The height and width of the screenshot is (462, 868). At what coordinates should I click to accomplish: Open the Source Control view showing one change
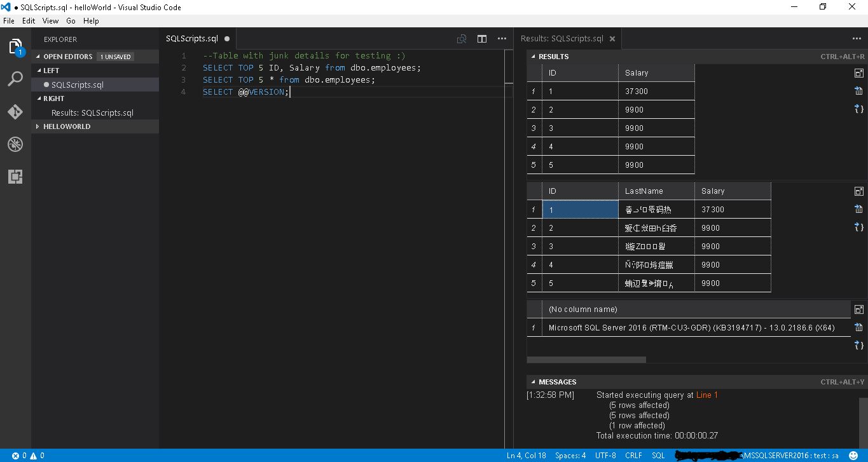15,112
